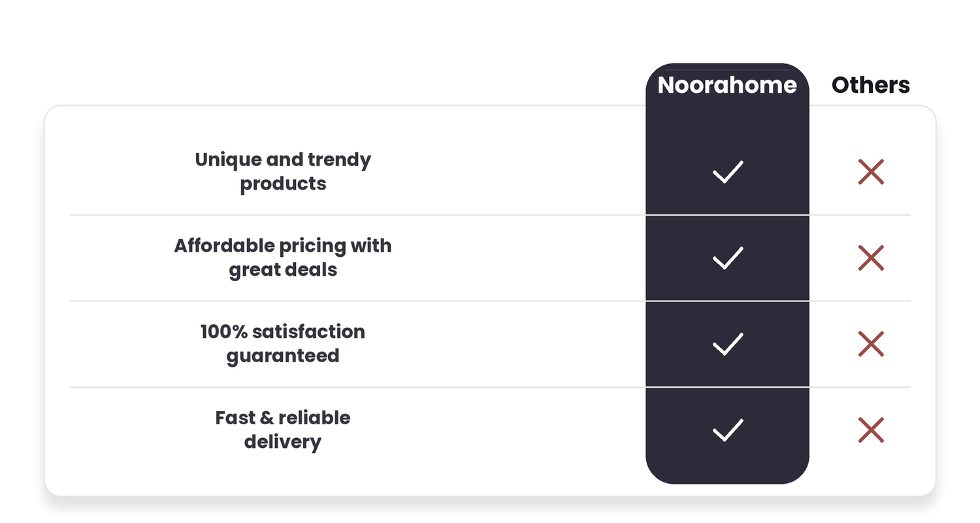Click the 'Fast & reliable delivery' label

(283, 430)
